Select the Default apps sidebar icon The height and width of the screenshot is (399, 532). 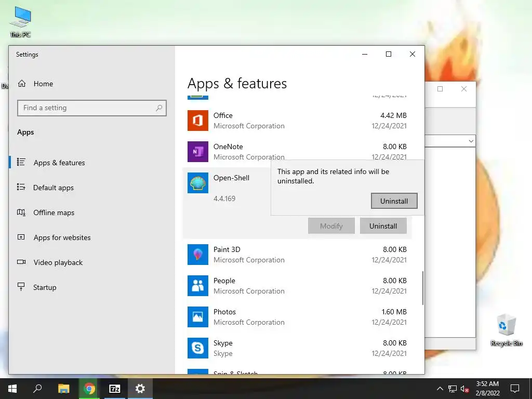click(21, 187)
